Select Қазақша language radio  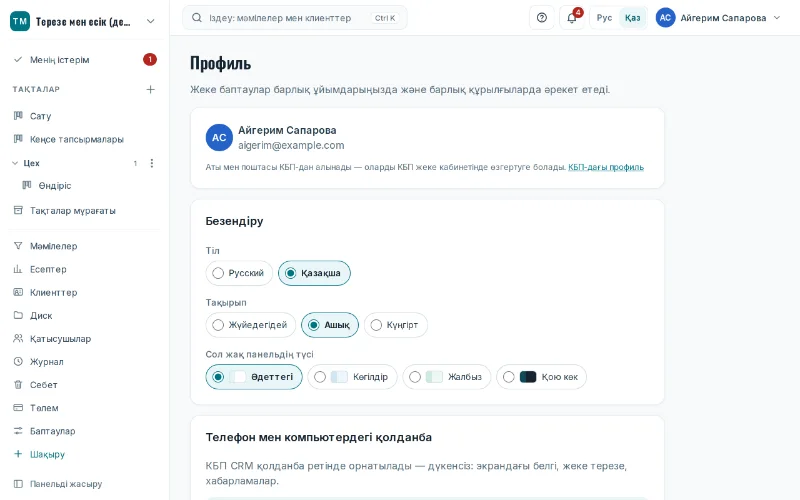314,273
